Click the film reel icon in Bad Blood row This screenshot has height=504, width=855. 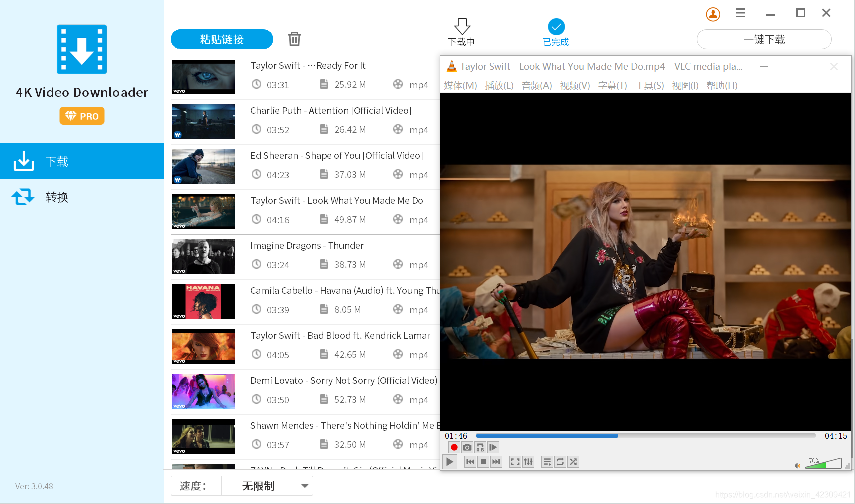398,354
